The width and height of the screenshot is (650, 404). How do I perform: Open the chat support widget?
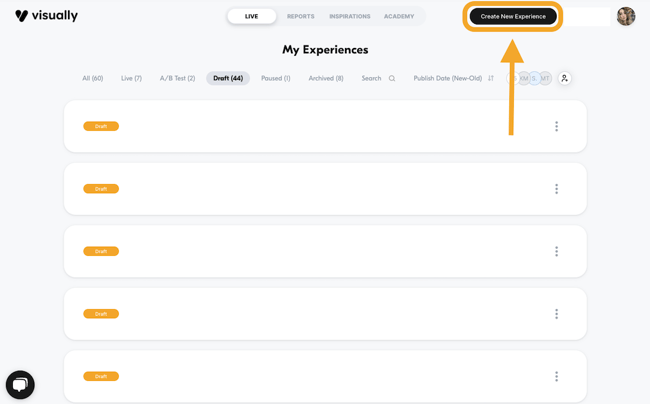[20, 384]
